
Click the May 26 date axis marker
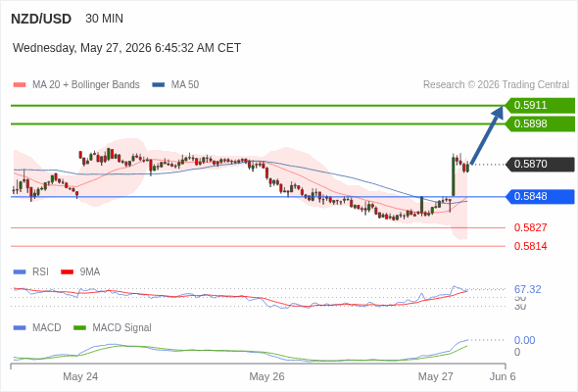[x=266, y=376]
